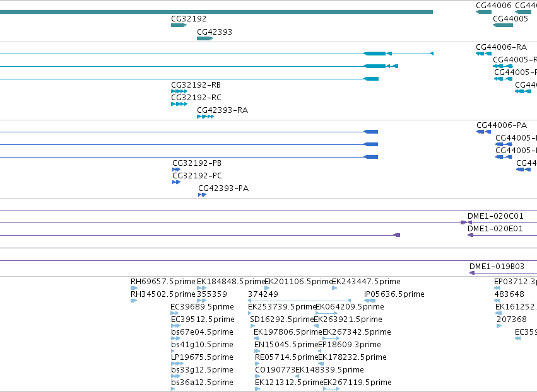Select the bs36a12.5prime EST label
The image size is (537, 392).
point(202,383)
